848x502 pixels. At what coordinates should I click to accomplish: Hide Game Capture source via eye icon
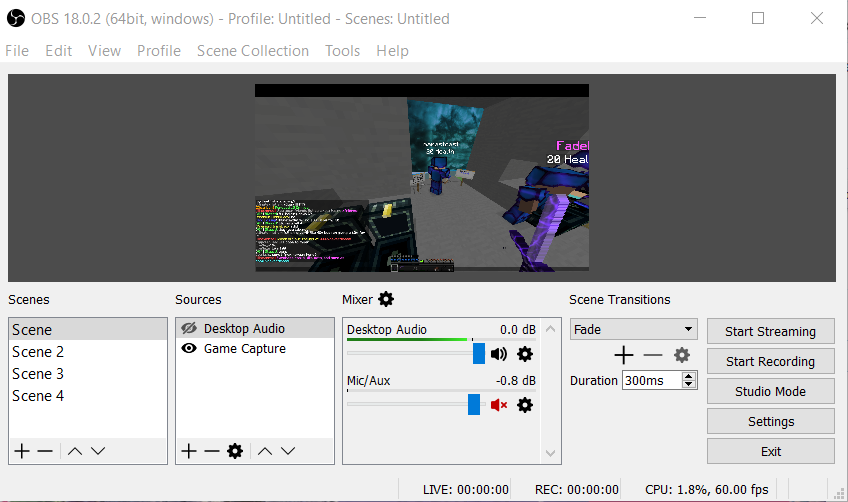pyautogui.click(x=189, y=348)
